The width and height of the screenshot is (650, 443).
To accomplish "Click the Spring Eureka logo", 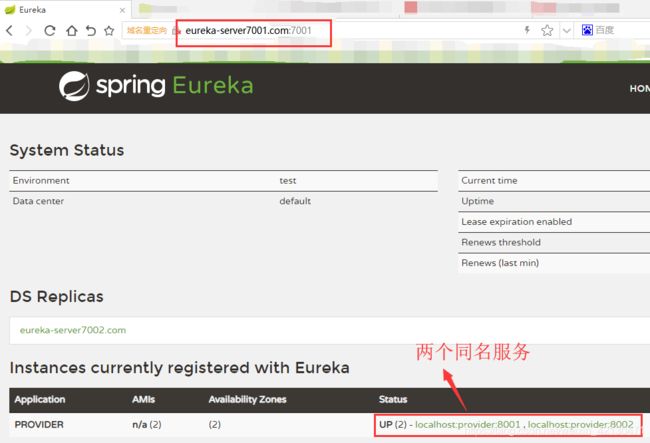I will click(x=156, y=86).
